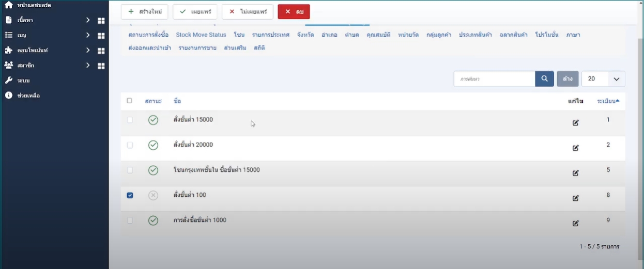Click edit icon for สั่งขั้นต่ำ 15000
This screenshot has height=269, width=644.
(575, 123)
